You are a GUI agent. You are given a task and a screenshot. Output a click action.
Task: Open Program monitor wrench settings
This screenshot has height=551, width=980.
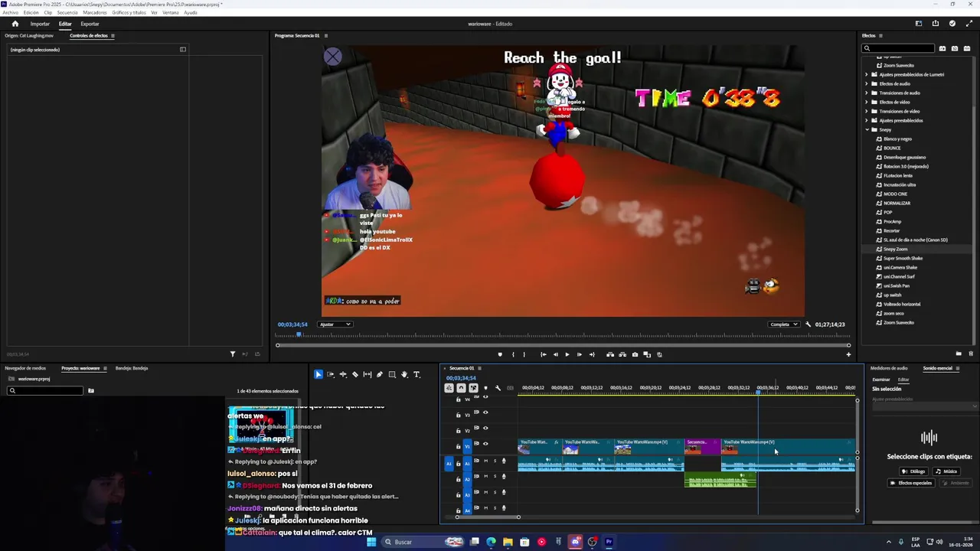point(808,324)
